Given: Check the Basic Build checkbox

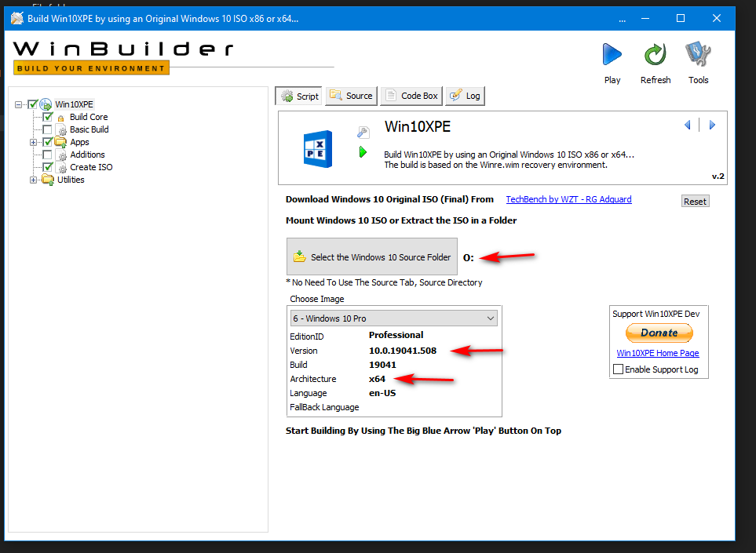Looking at the screenshot, I should (x=47, y=129).
